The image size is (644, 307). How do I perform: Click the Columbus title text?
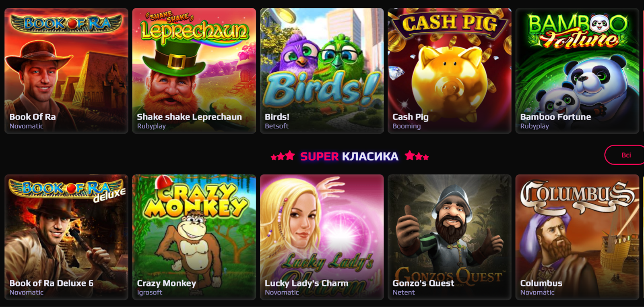pyautogui.click(x=541, y=283)
